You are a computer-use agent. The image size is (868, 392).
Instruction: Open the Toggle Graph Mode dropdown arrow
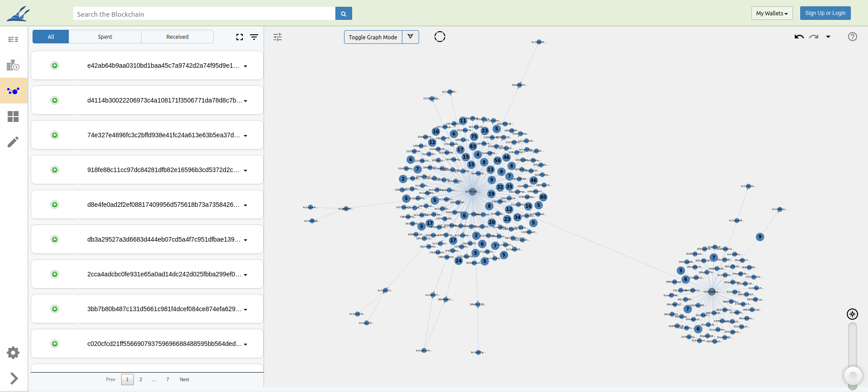click(x=410, y=37)
